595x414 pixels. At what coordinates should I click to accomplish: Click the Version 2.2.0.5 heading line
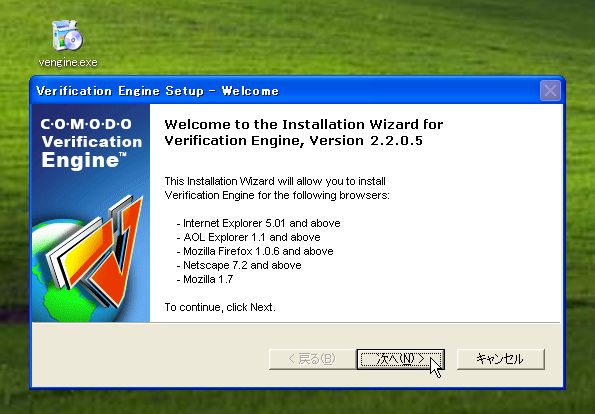pos(293,141)
